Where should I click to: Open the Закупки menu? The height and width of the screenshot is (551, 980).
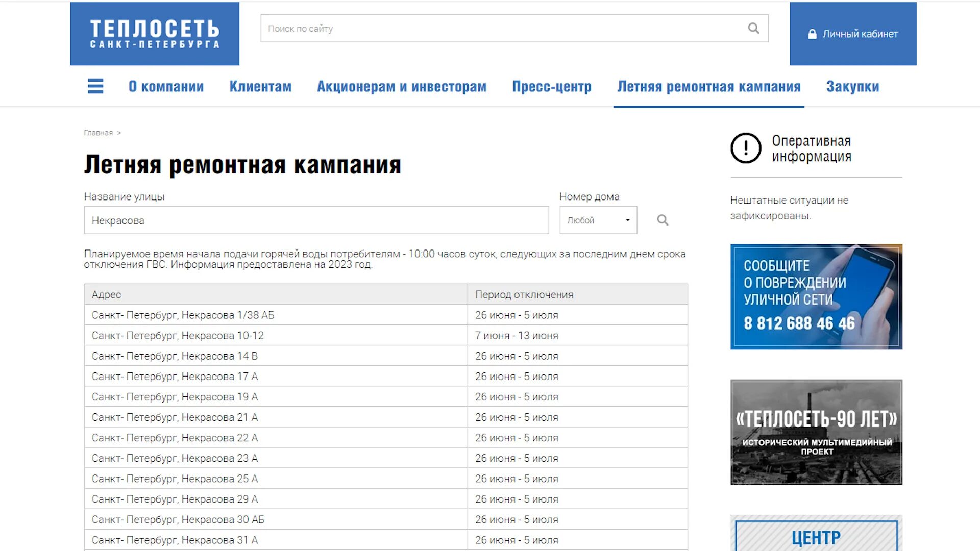(x=853, y=87)
